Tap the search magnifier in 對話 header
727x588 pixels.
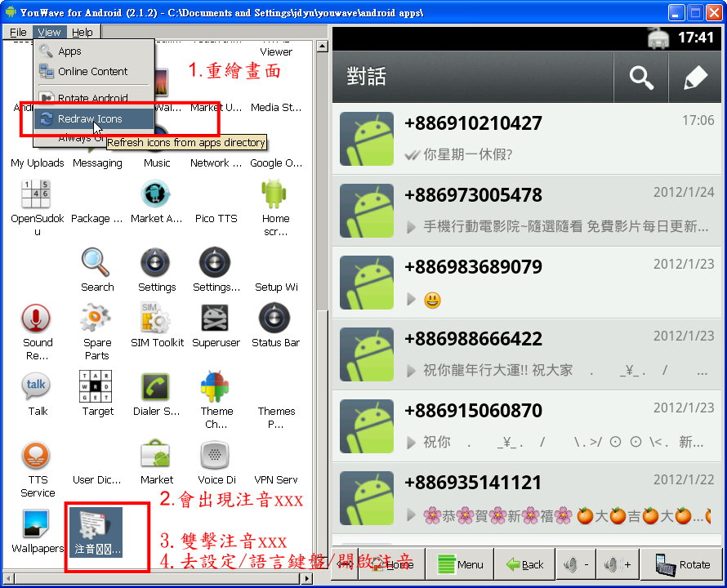tap(640, 77)
